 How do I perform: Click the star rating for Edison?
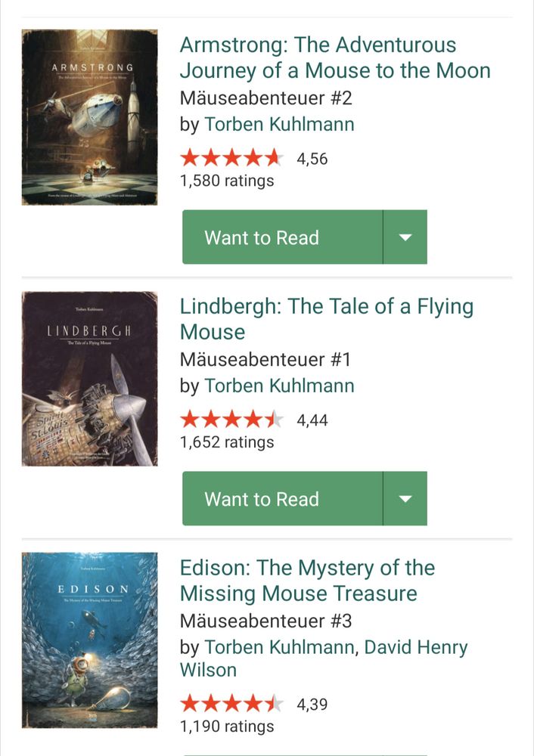231,705
